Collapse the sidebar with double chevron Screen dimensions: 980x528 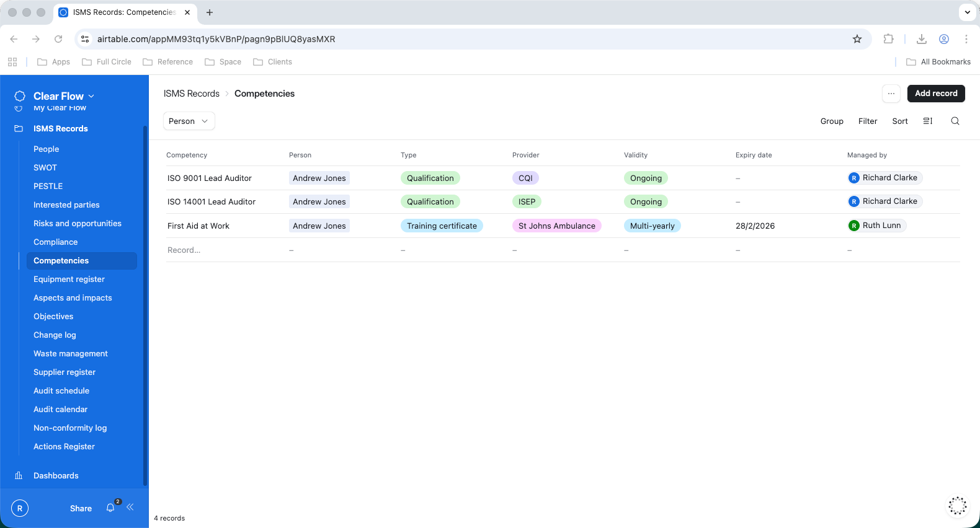pos(130,507)
